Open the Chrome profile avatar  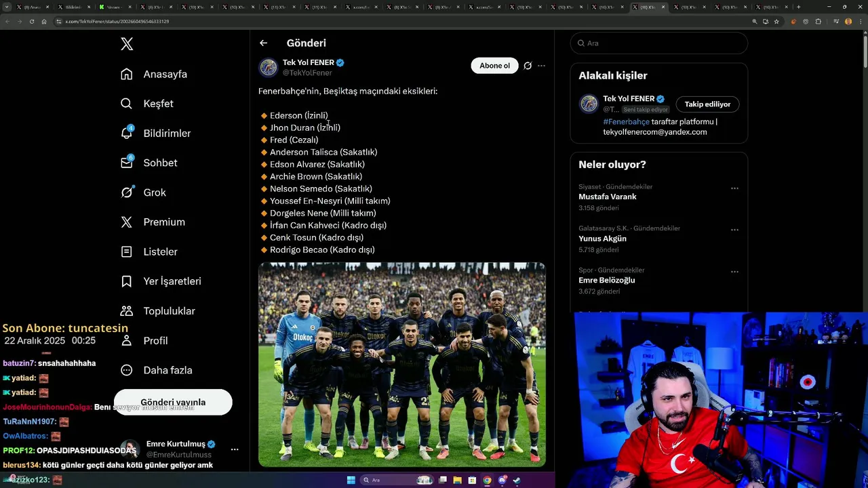pyautogui.click(x=848, y=21)
